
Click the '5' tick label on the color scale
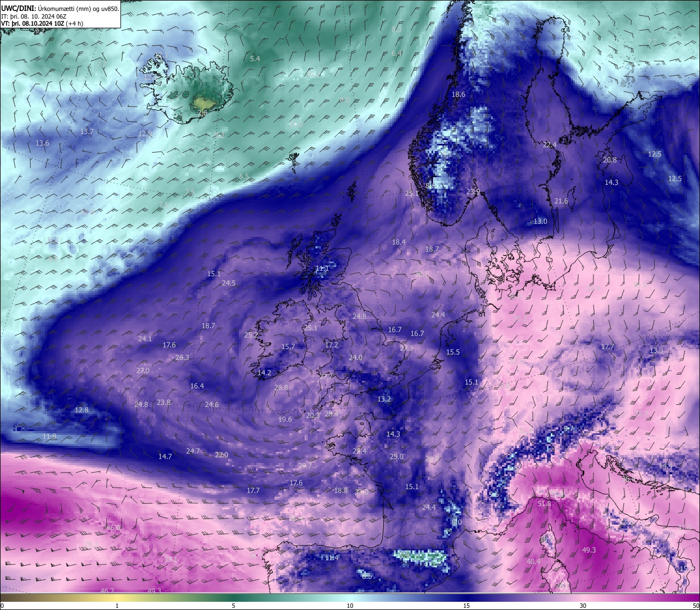[234, 606]
